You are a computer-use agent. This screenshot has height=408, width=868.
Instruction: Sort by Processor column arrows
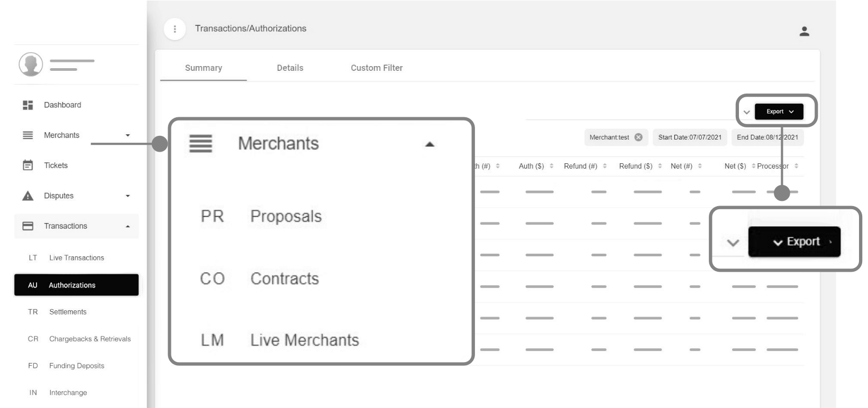click(x=796, y=166)
